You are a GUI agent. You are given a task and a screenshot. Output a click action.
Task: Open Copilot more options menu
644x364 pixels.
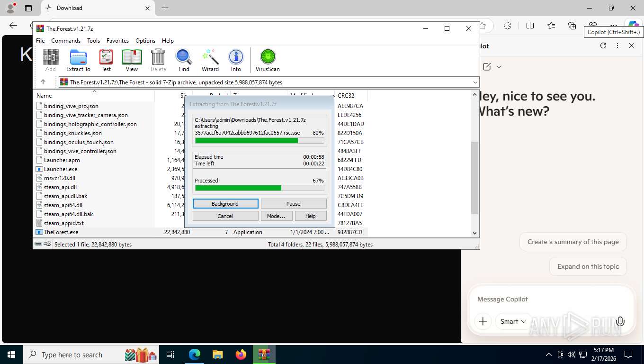617,45
